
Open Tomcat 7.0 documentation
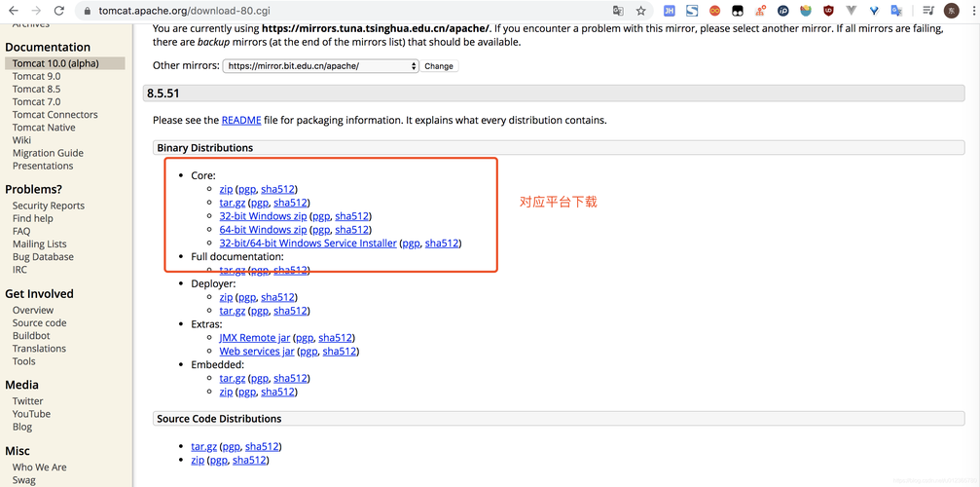coord(36,102)
